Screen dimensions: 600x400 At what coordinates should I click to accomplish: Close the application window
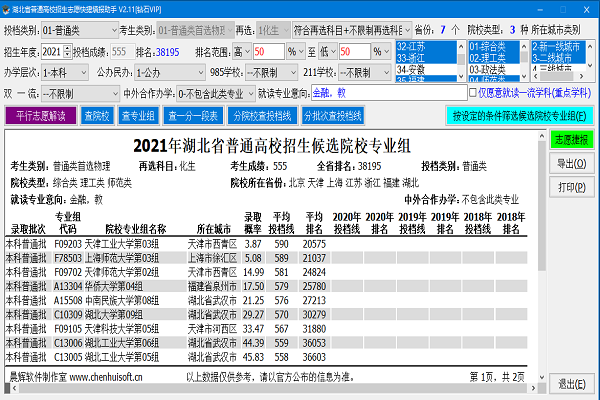tap(587, 10)
